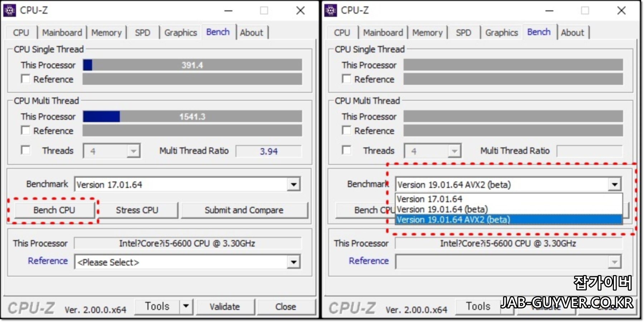This screenshot has width=644, height=322.
Task: Click Reference link label in left window
Action: pyautogui.click(x=48, y=261)
